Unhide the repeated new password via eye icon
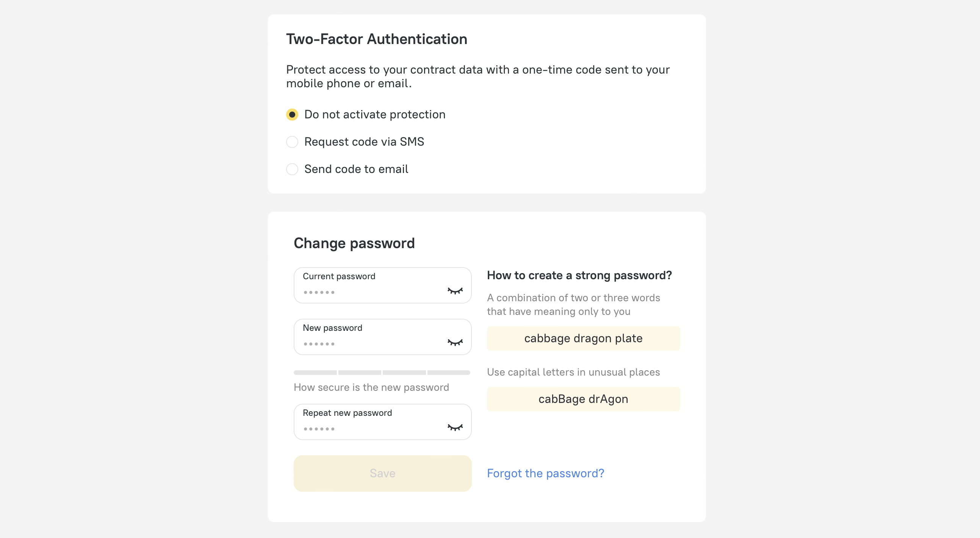The image size is (980, 538). (x=455, y=427)
